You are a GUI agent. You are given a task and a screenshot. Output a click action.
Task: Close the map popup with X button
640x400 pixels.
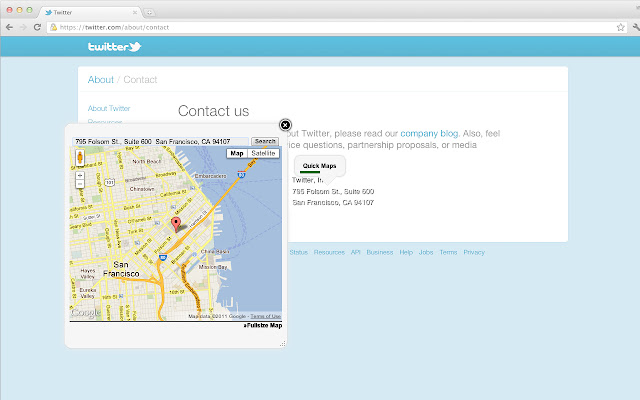coord(285,125)
